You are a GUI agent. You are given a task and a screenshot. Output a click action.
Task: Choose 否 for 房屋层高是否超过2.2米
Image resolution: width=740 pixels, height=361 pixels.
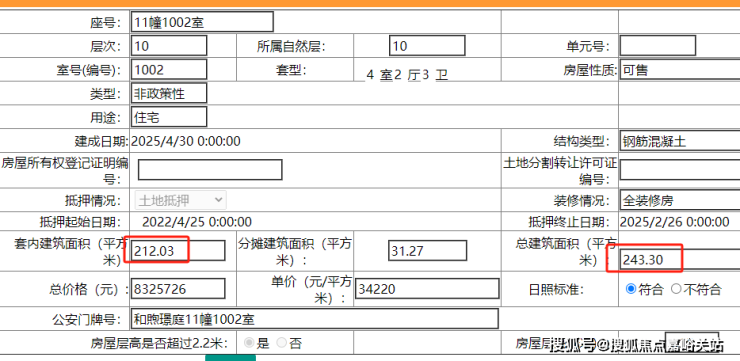coord(281,343)
